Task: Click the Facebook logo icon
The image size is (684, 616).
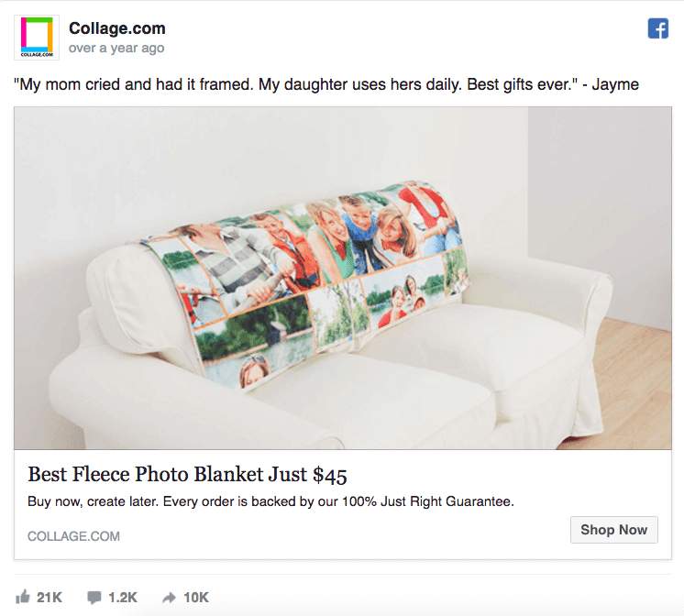Action: pos(658,28)
